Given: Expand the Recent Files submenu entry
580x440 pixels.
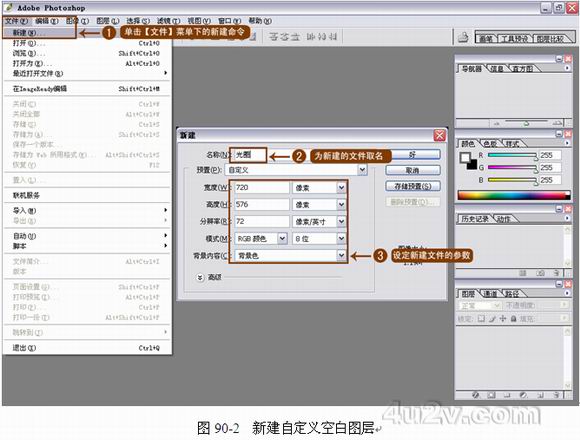Looking at the screenshot, I should tap(87, 73).
